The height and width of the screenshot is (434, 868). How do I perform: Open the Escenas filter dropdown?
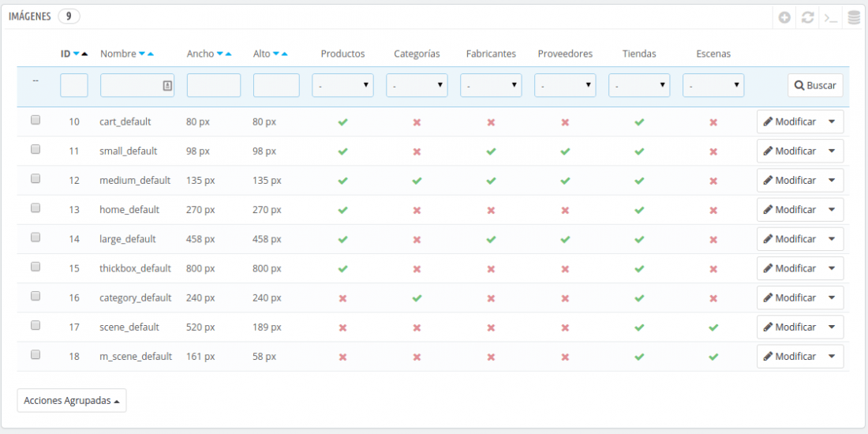click(713, 85)
